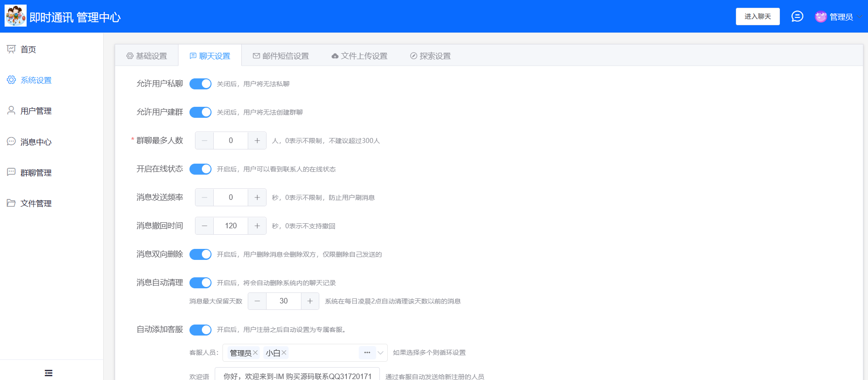Select the 聊天设置 tab
Viewport: 868px width, 380px height.
[x=210, y=56]
